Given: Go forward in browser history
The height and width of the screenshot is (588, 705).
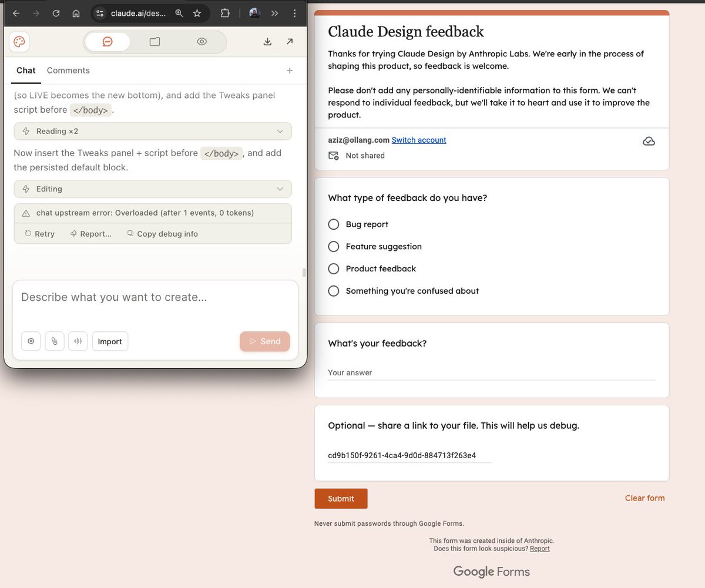Looking at the screenshot, I should tap(36, 13).
